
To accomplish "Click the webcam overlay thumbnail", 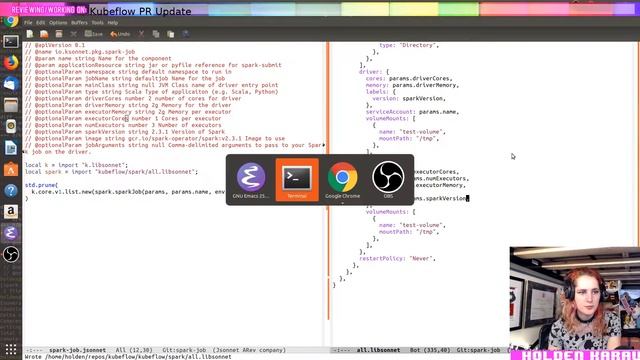I will pyautogui.click(x=575, y=298).
